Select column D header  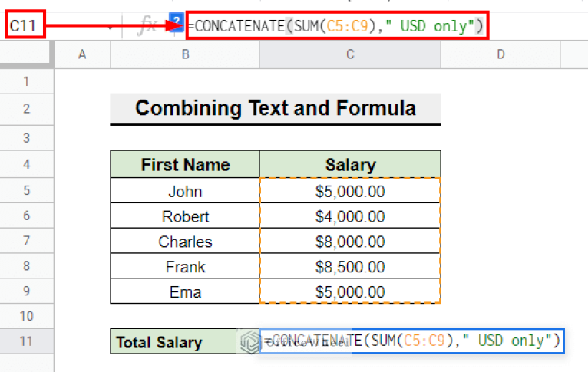pos(500,54)
